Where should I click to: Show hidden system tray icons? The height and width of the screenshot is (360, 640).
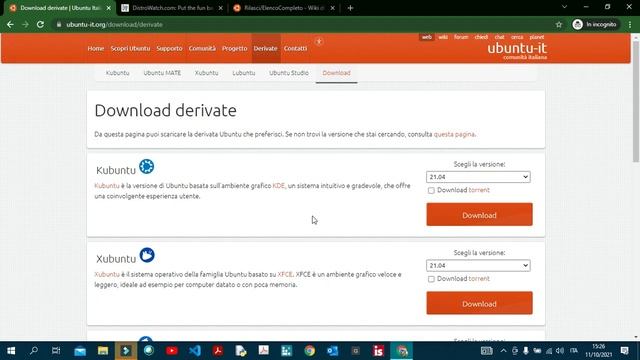(x=503, y=351)
